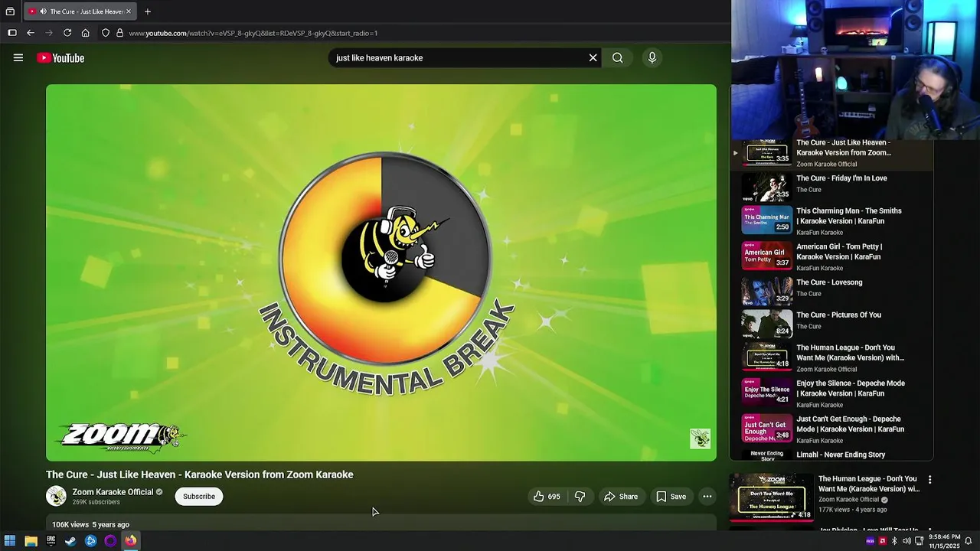Screen dimensions: 980x551
Task: Click the Zoom bee watermark on video
Action: [x=700, y=439]
